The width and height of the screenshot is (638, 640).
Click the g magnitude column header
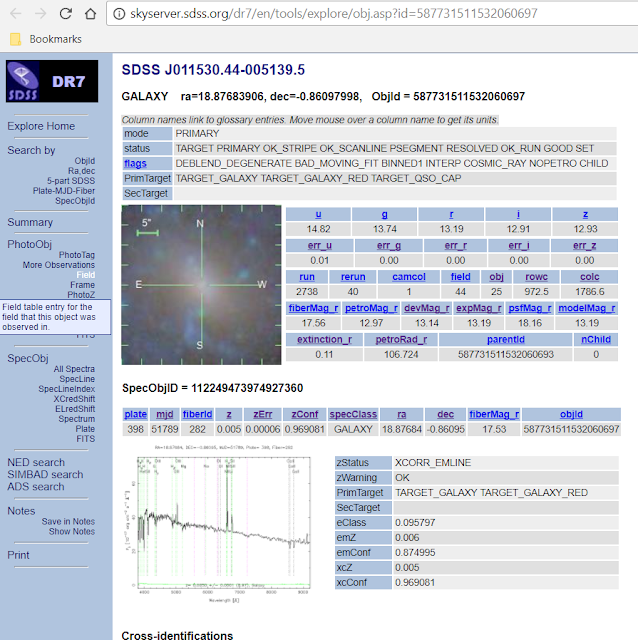(x=385, y=214)
